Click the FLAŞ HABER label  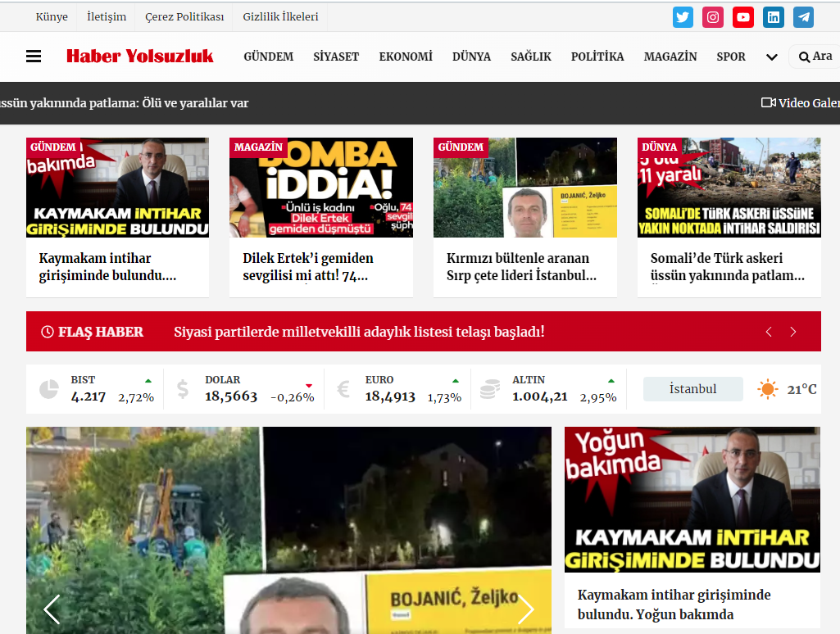(101, 332)
